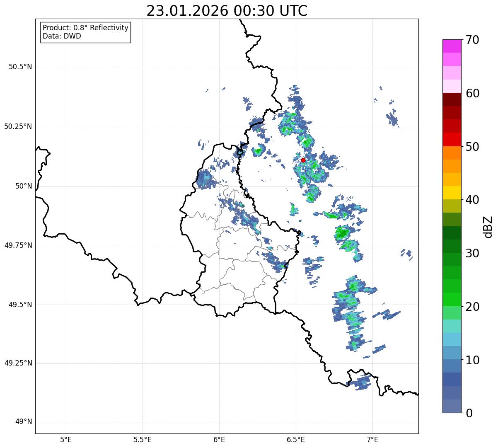Click the 49.5°N latitude label
Viewport: 498px width, 448px height.
[x=20, y=305]
